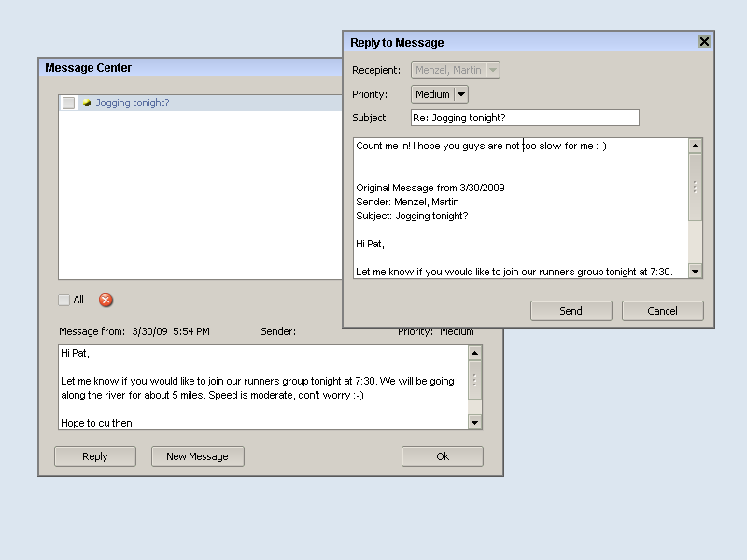Click up arrow of message preview scrollbar

[475, 354]
